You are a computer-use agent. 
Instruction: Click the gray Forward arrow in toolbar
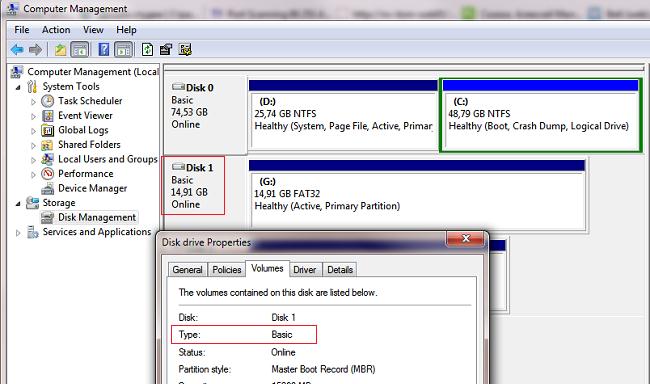pos(35,50)
